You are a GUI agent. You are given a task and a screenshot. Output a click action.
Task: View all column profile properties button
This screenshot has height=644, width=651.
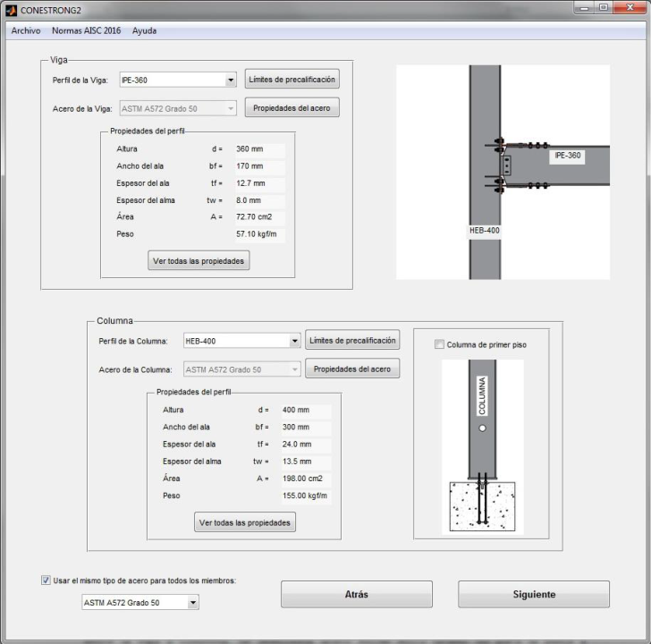point(245,522)
